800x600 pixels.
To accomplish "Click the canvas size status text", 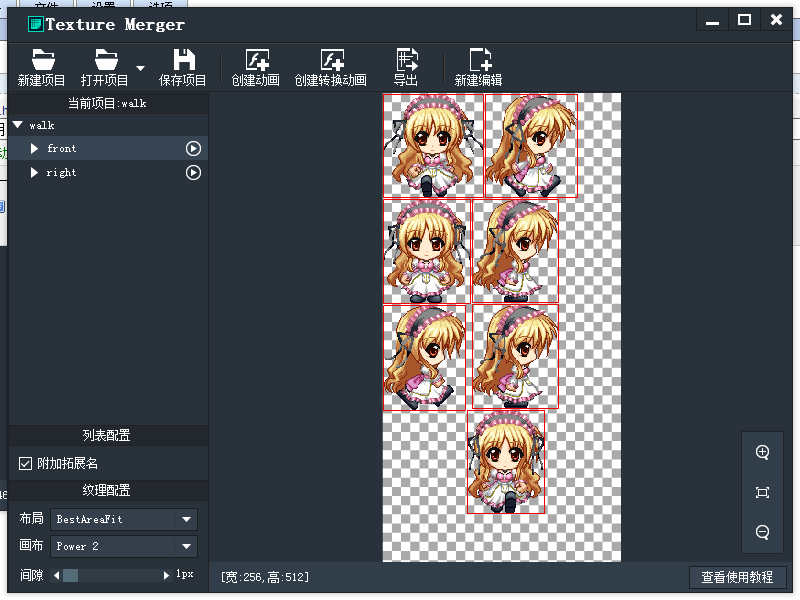I will 265,577.
